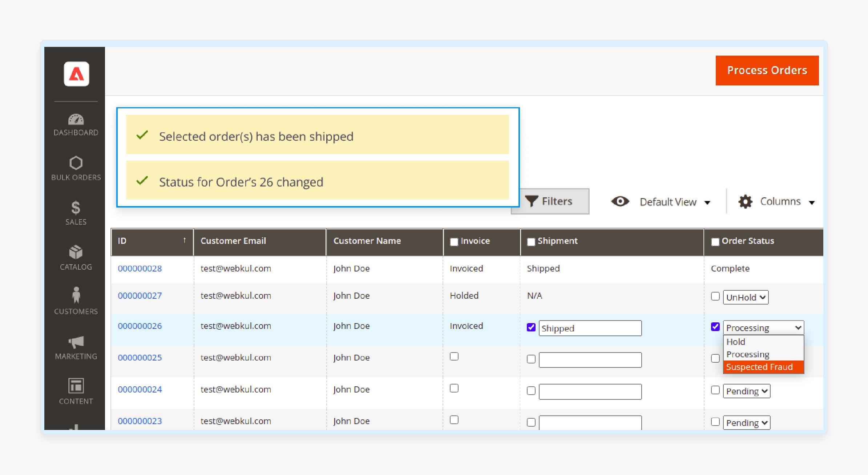This screenshot has width=868, height=475.
Task: Check the invoice box for order 000000025
Action: tap(454, 356)
